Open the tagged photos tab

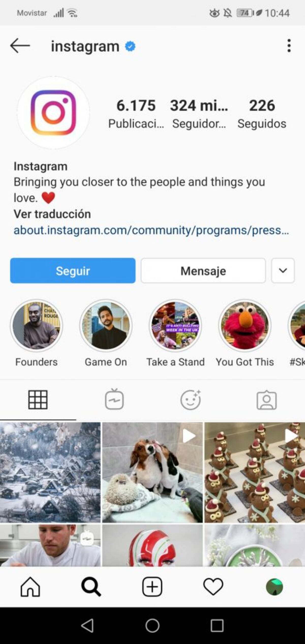[267, 400]
